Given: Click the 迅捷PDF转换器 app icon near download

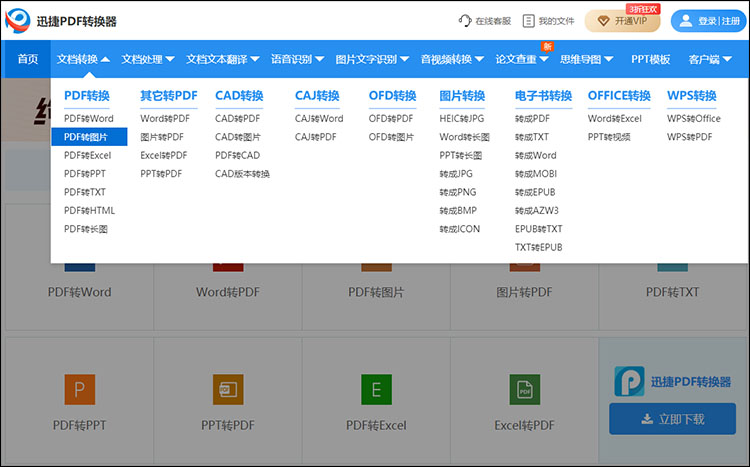Looking at the screenshot, I should pos(629,381).
